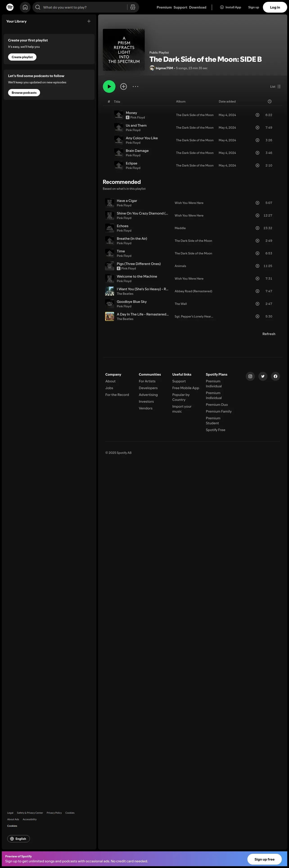Image resolution: width=289 pixels, height=868 pixels.
Task: Add I Want You (She's So Heavy) plus icon
Action: click(257, 291)
